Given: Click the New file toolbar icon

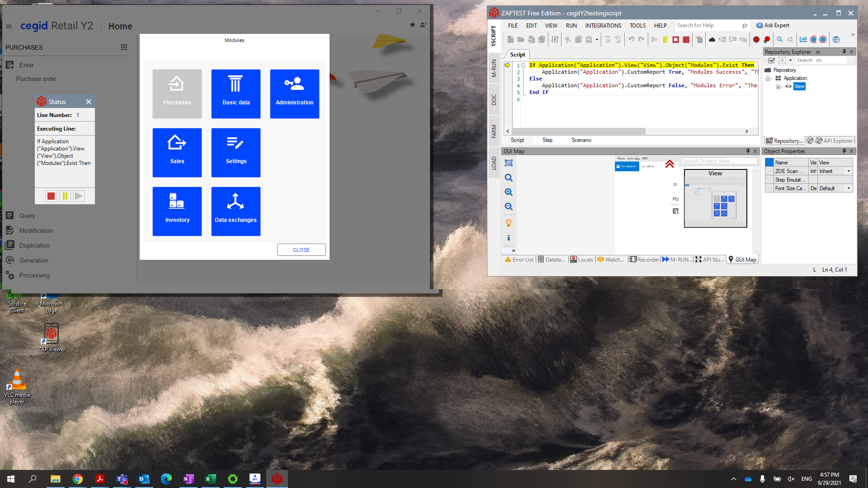Looking at the screenshot, I should click(x=510, y=40).
